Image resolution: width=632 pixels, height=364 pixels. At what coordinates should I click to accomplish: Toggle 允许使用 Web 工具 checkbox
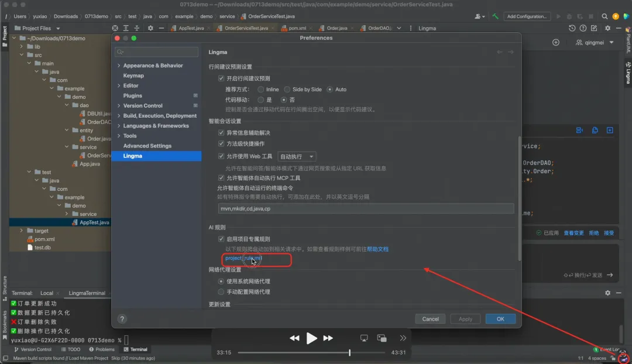click(x=221, y=156)
